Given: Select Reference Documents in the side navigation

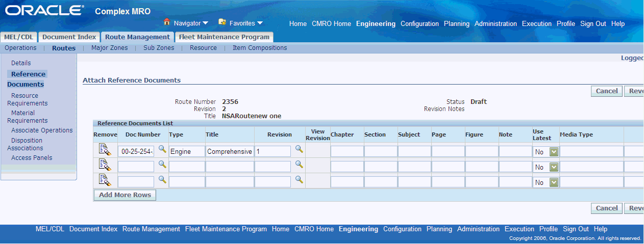Looking at the screenshot, I should point(27,79).
